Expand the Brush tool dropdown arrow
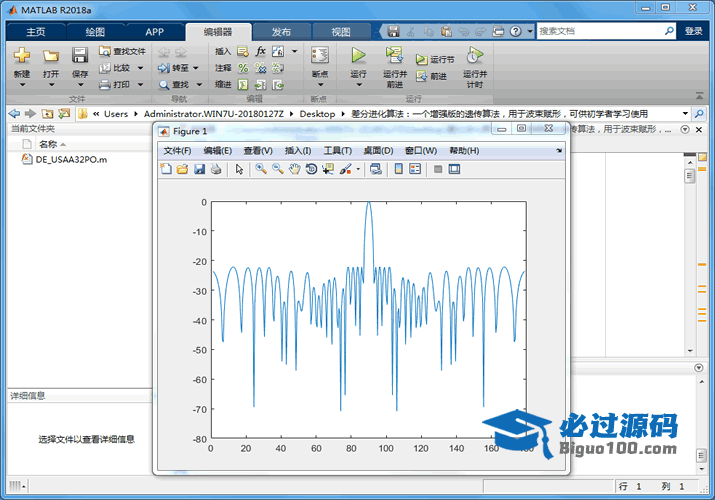Screen dimensions: 715x500 click(x=358, y=169)
